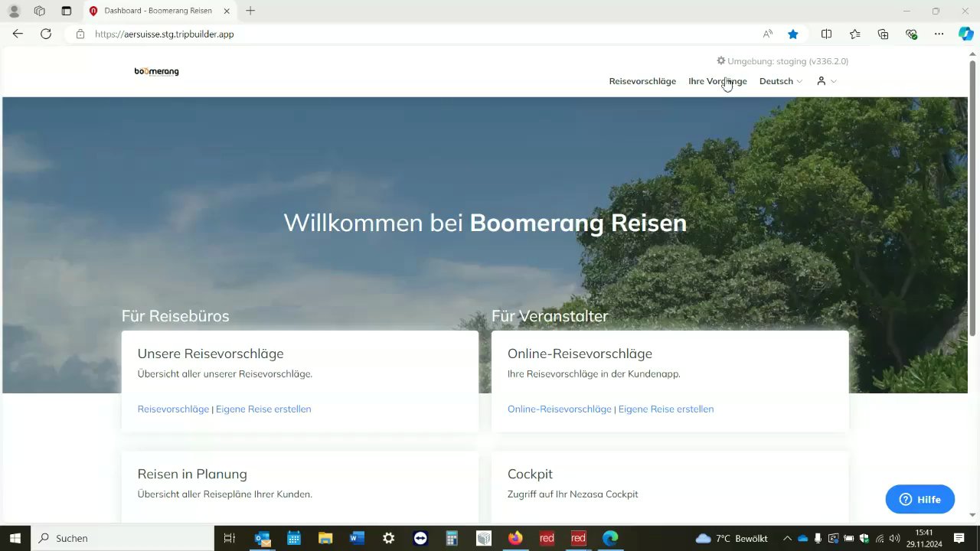
Task: Open the first red app in the taskbar
Action: (547, 538)
